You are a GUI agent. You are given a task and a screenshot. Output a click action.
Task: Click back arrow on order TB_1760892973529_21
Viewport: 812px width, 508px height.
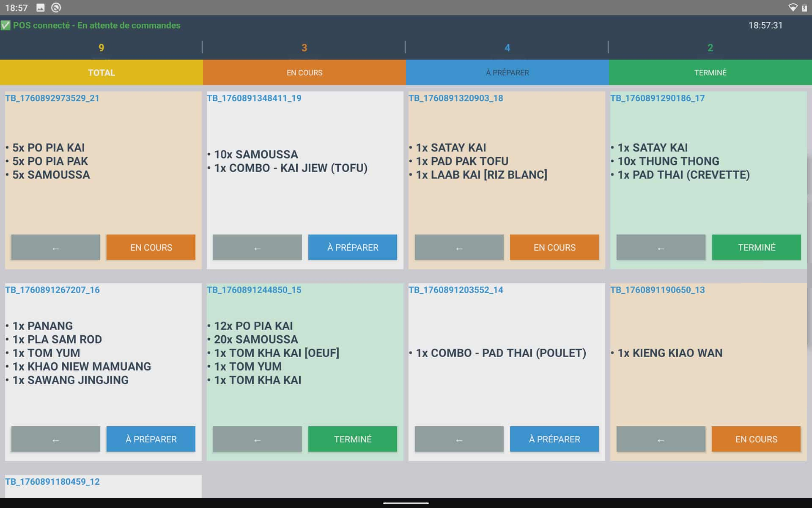tap(55, 247)
